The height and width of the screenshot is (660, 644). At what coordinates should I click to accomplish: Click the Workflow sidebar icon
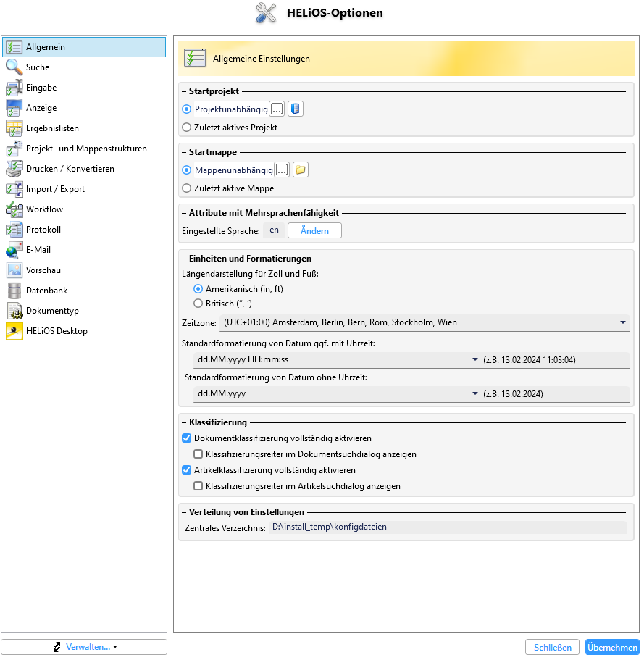[x=14, y=209]
